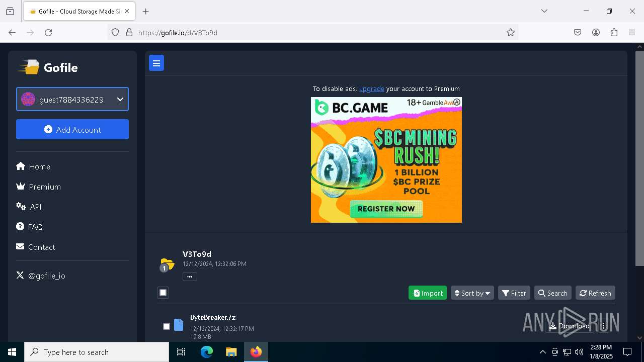The image size is (644, 362).
Task: Click the Search button in the file toolbar
Action: [x=552, y=293]
